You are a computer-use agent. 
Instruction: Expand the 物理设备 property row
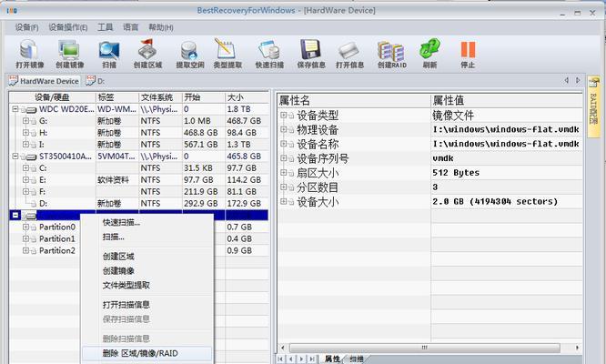[283, 129]
